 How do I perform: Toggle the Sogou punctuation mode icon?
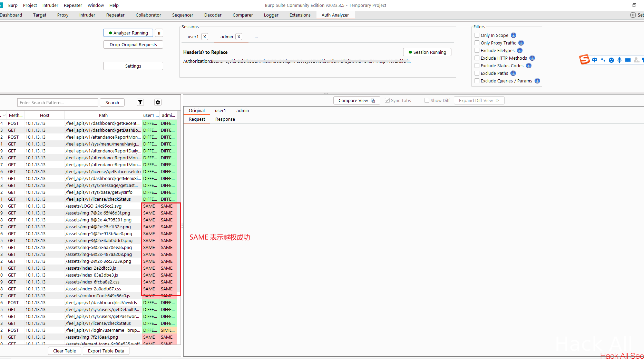[x=603, y=60]
